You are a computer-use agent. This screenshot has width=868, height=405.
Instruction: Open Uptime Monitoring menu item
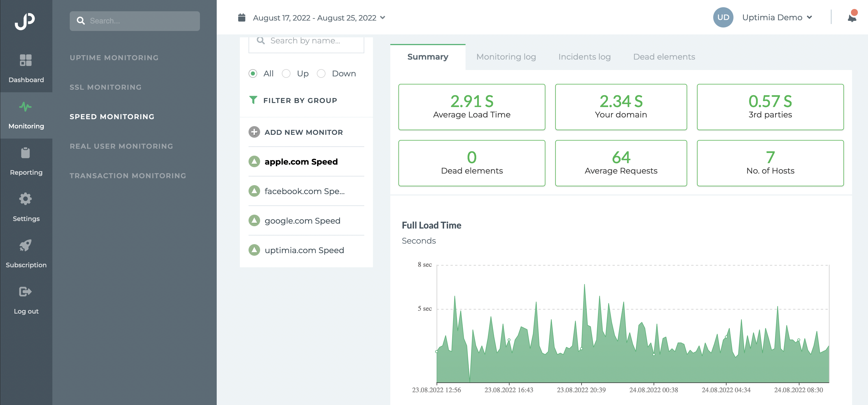point(114,58)
